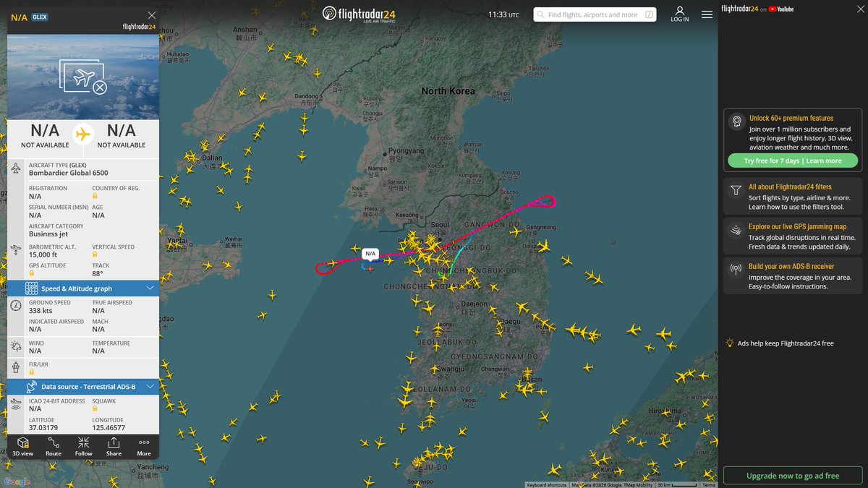Click the locked Squawk padlock
This screenshot has height=488, width=868.
tap(95, 408)
